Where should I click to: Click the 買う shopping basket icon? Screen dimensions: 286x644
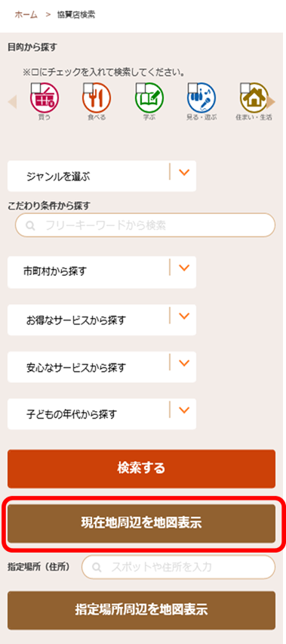(x=45, y=98)
